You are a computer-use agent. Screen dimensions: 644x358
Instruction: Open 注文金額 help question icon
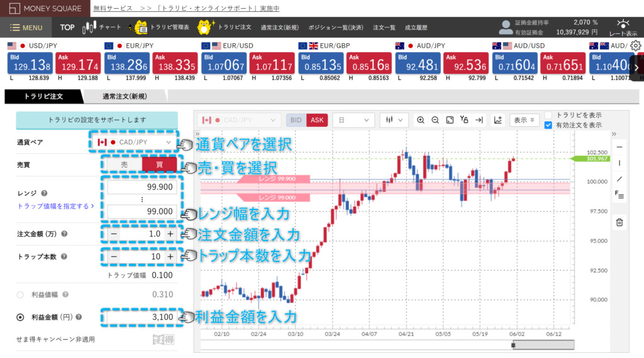[x=64, y=234]
